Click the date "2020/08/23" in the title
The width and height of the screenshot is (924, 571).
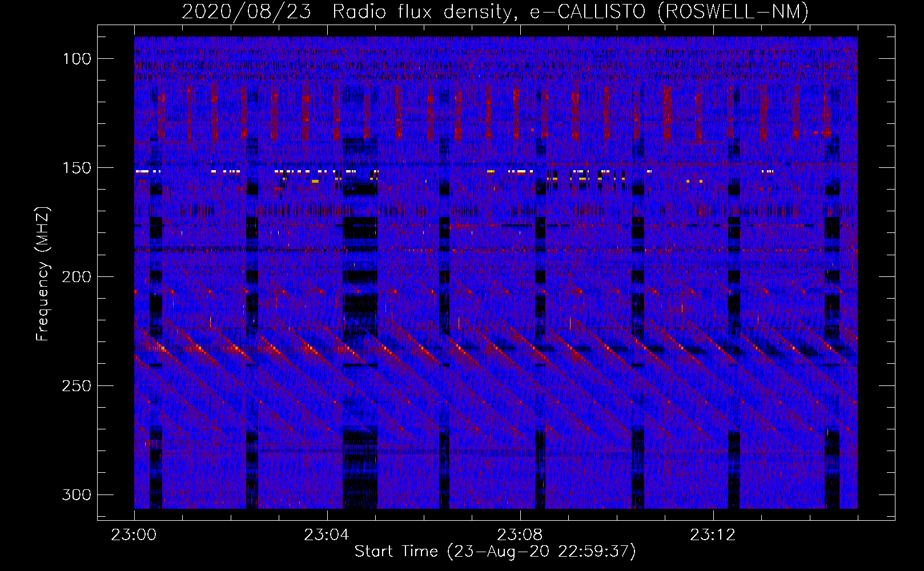point(247,11)
